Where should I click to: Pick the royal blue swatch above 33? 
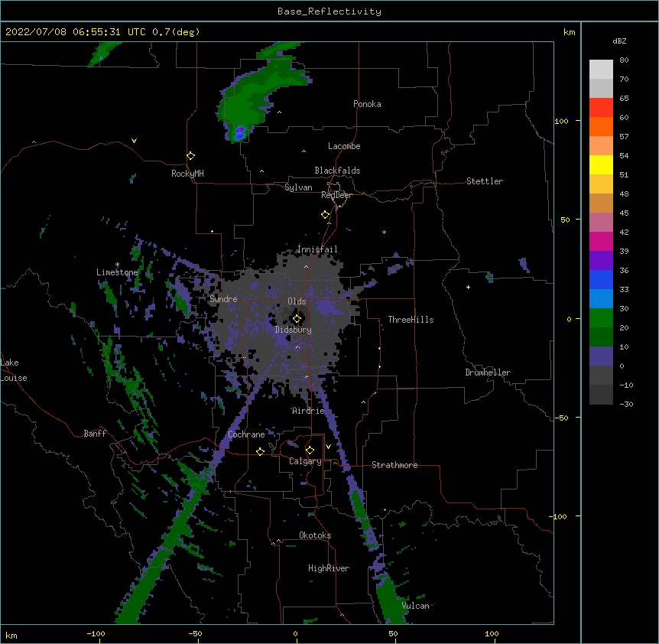tap(601, 279)
